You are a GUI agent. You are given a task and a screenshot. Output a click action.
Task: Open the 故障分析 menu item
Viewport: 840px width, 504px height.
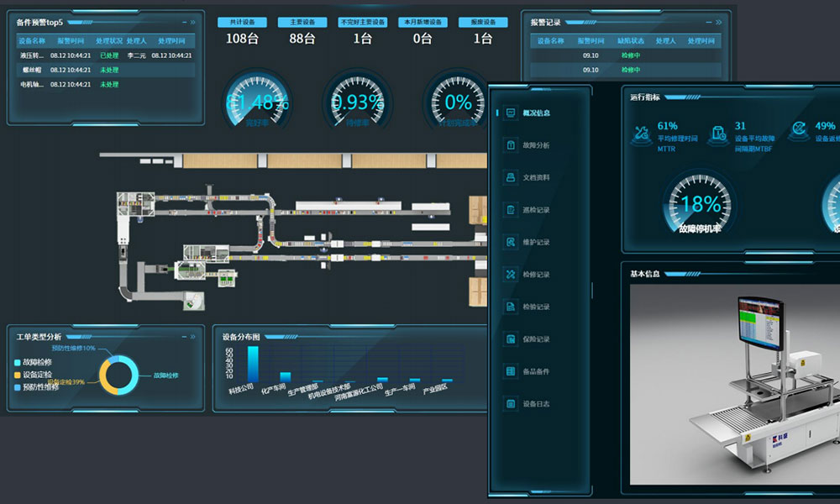[x=536, y=145]
